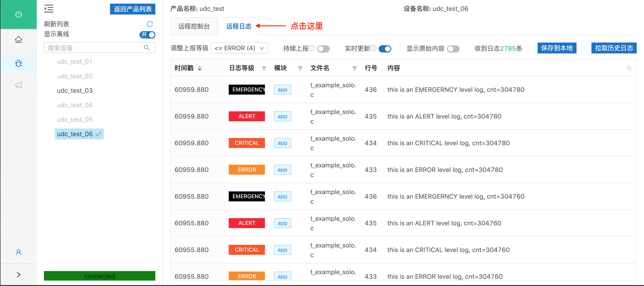
Task: Click the 返回产品列表 button
Action: point(132,9)
